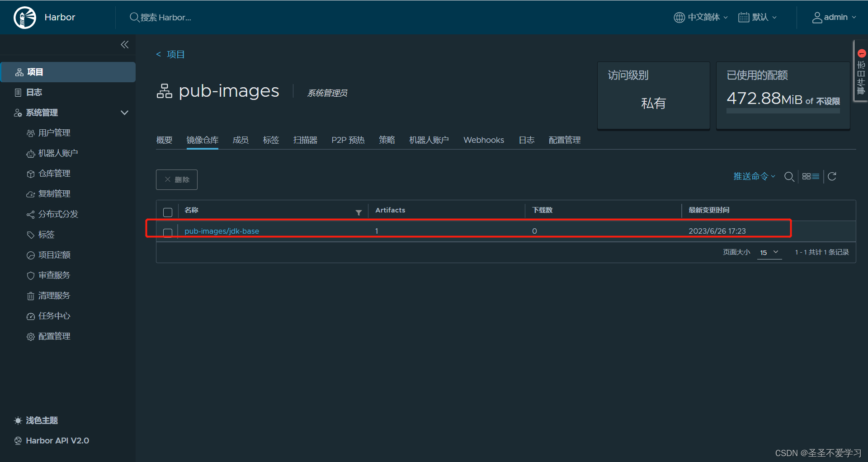Click the admin user avatar icon

(817, 18)
